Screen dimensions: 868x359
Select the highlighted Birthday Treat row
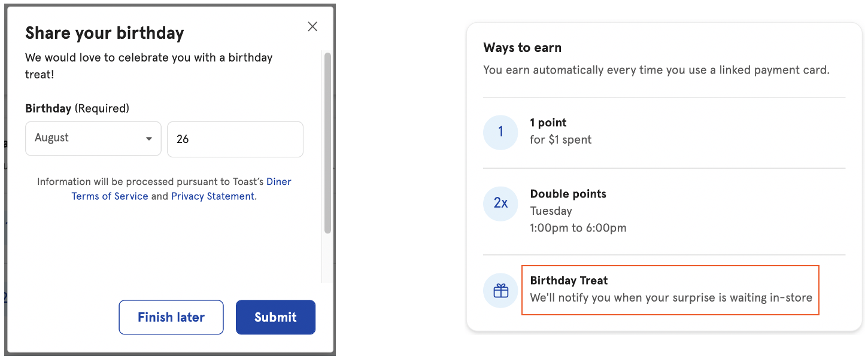tap(670, 289)
